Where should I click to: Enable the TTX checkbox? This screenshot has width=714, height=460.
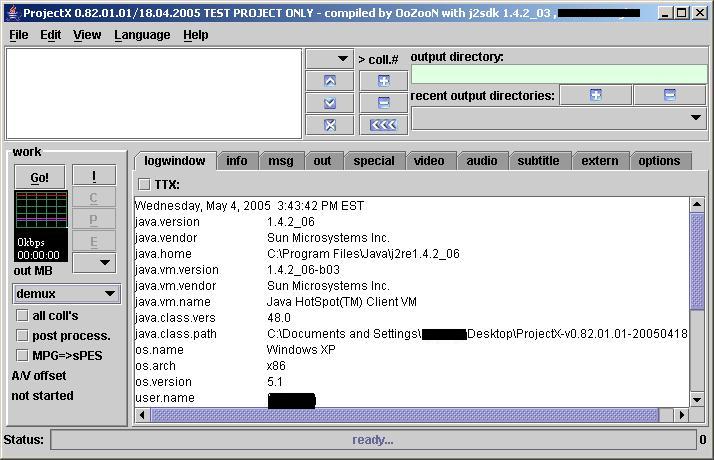144,184
